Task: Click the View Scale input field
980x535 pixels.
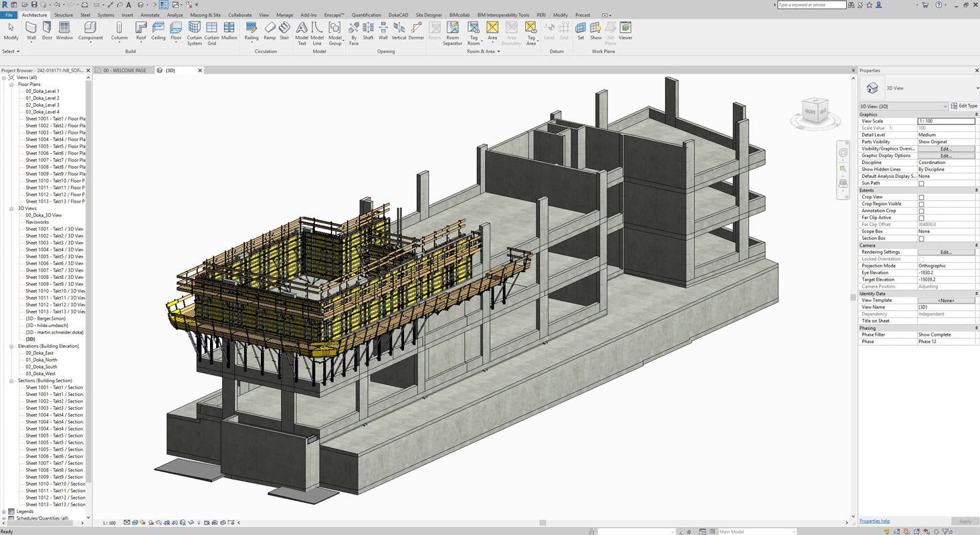Action: (x=945, y=121)
